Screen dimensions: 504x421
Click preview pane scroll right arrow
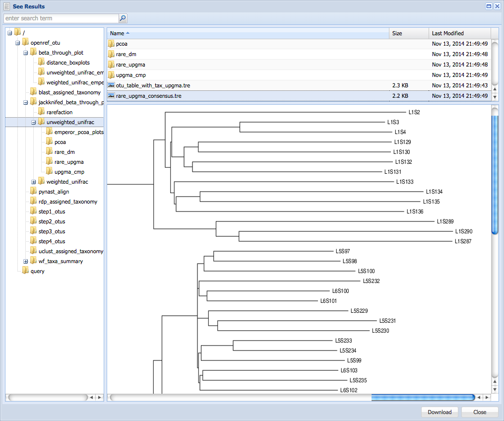[x=487, y=398]
